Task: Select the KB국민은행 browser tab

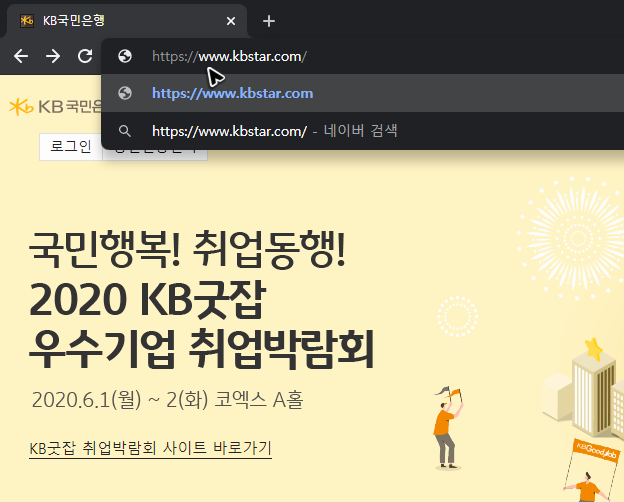Action: (x=127, y=21)
